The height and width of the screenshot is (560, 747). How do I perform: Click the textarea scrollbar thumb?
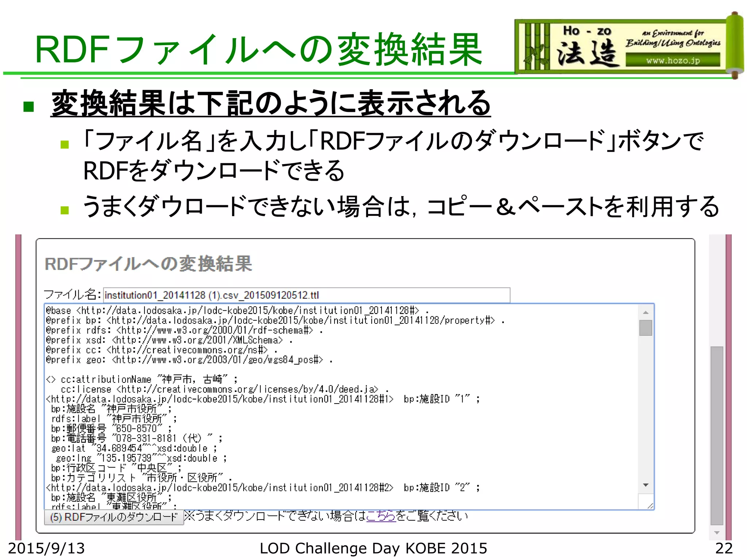coord(646,328)
